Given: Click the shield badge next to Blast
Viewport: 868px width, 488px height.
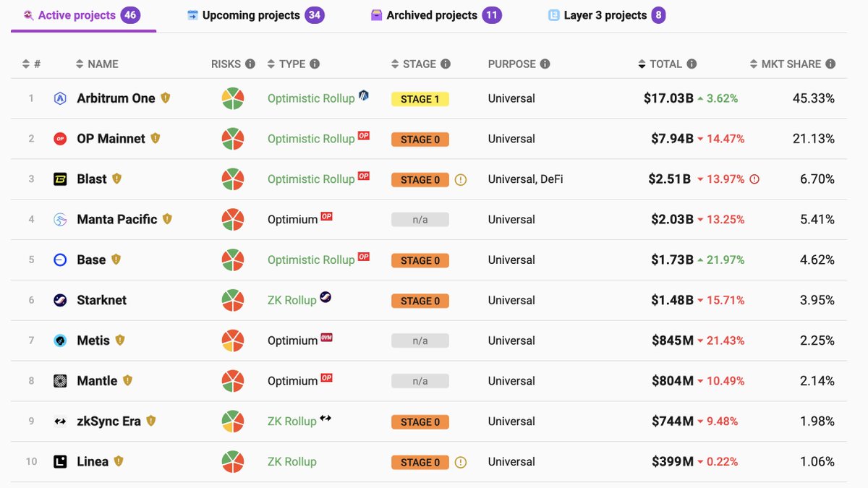Looking at the screenshot, I should click(x=116, y=179).
